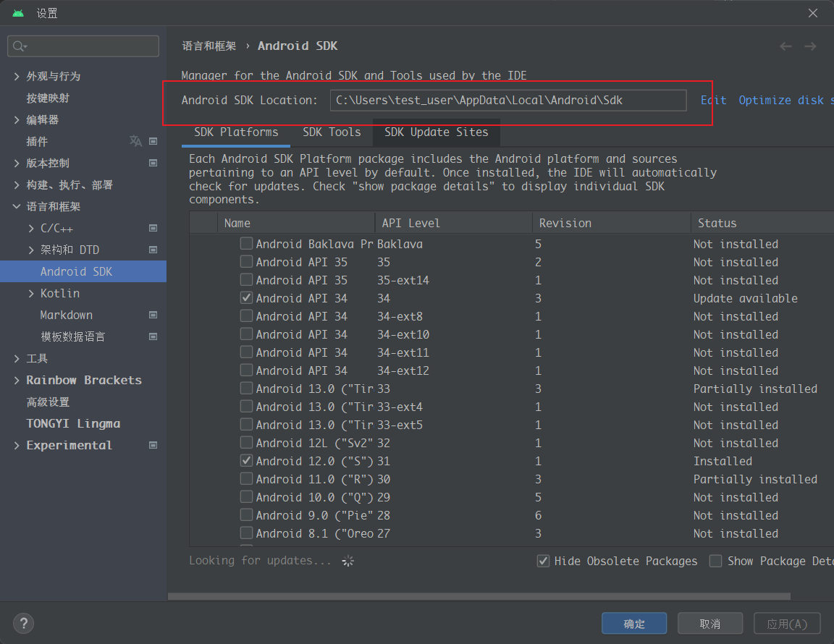Expand the 版本控制 section
This screenshot has width=834, height=644.
coord(17,163)
